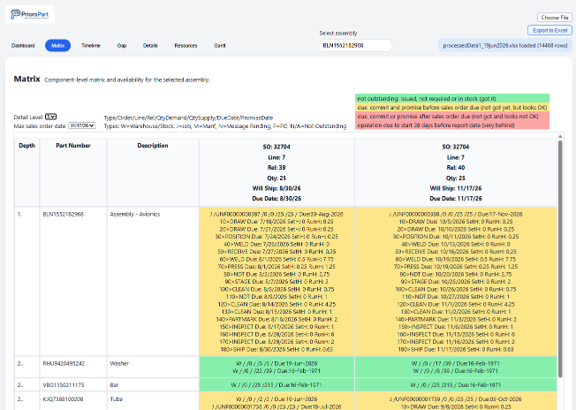
Task: Click the Choose File button
Action: (x=555, y=17)
